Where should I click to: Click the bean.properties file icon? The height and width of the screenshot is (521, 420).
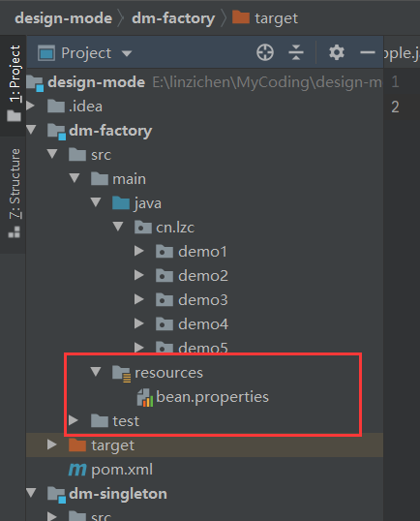click(x=145, y=398)
